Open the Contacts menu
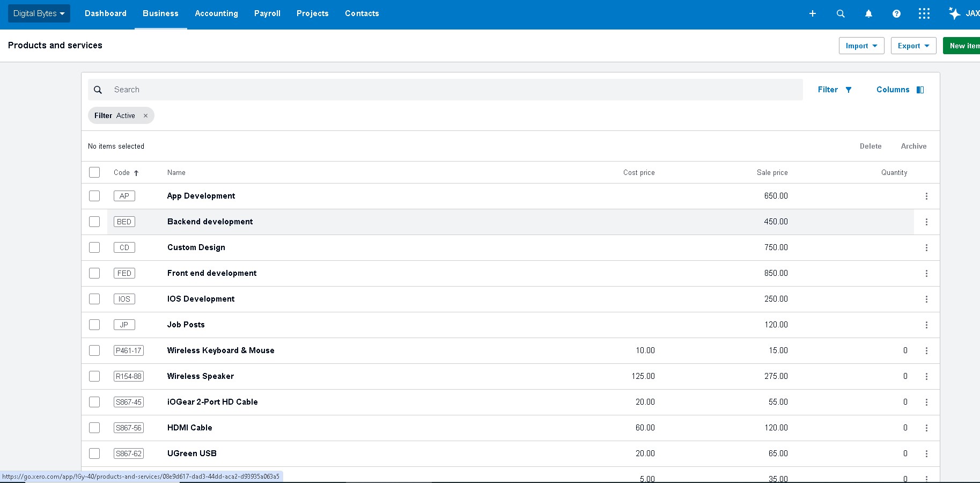Screen dimensions: 980x483 (362, 13)
